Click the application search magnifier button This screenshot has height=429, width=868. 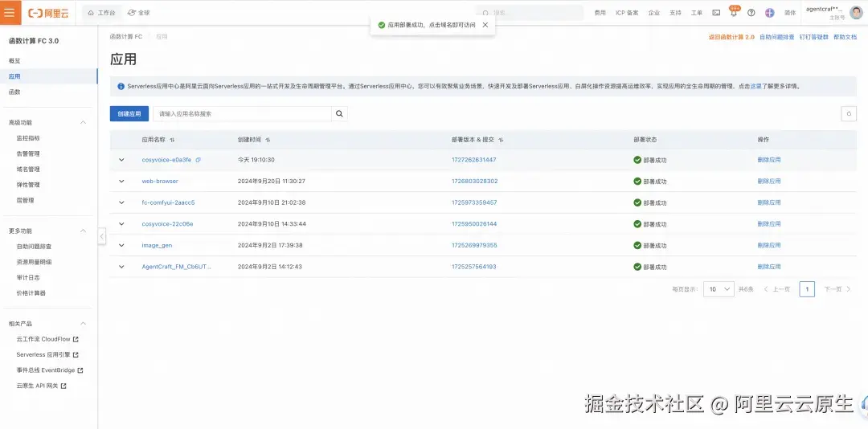point(339,114)
